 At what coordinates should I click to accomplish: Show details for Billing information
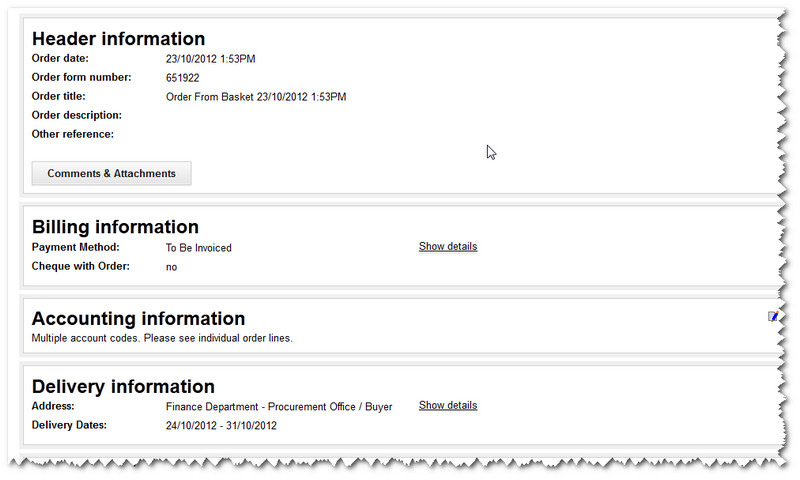447,246
